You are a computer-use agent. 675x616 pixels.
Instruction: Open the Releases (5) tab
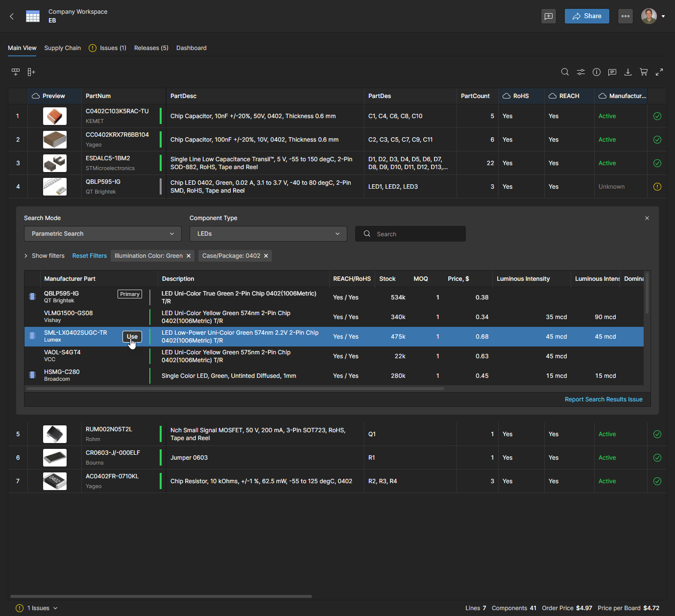pos(151,48)
